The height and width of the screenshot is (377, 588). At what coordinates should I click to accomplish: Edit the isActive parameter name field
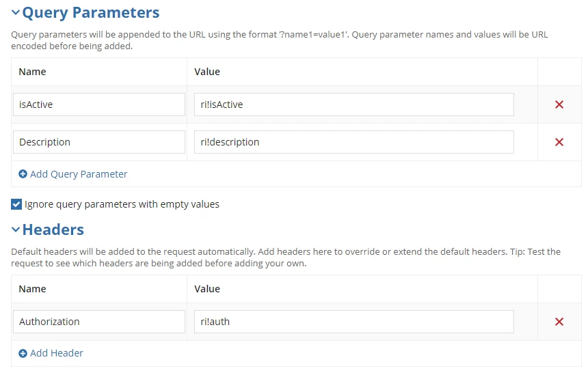coord(99,104)
